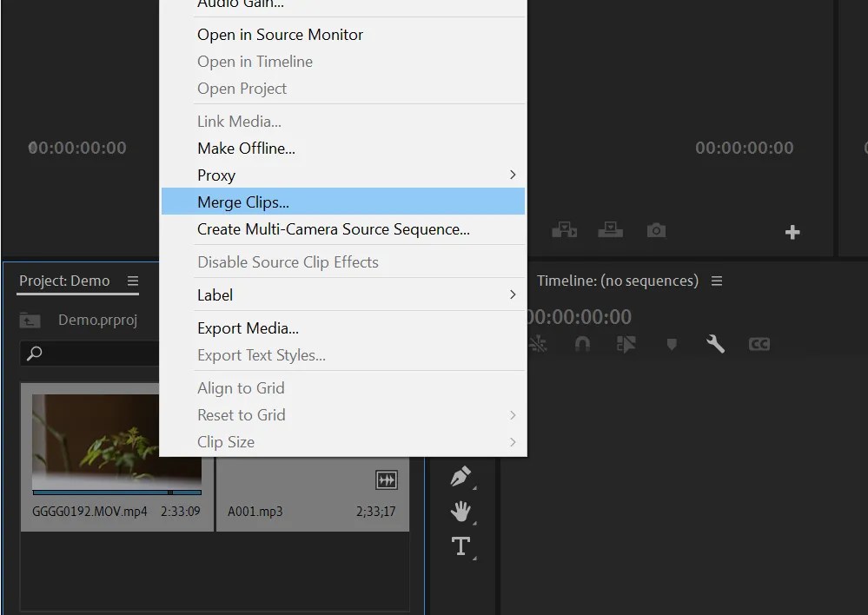Select the Hand tool
The height and width of the screenshot is (615, 868).
coord(461,512)
